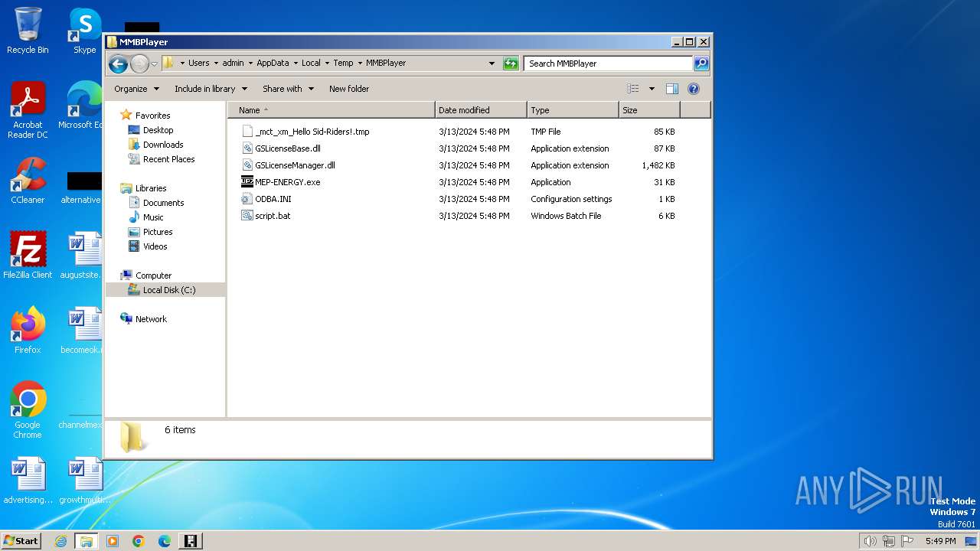Click AppData in the address breadcrumb
This screenshot has height=551, width=980.
[273, 64]
